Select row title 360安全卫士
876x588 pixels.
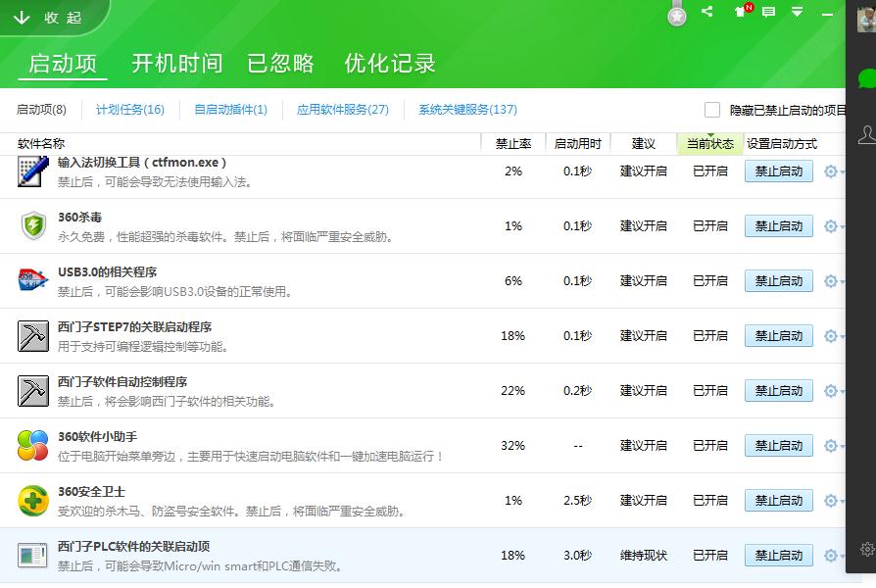pyautogui.click(x=92, y=491)
